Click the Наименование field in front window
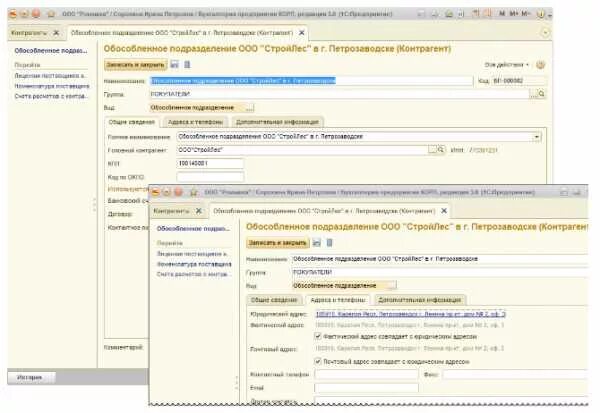The image size is (600, 413). click(x=439, y=259)
